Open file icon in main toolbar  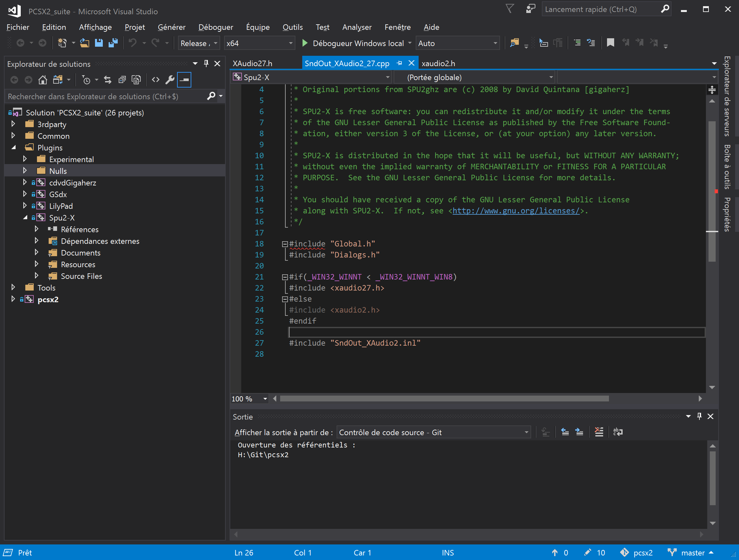[x=85, y=43]
